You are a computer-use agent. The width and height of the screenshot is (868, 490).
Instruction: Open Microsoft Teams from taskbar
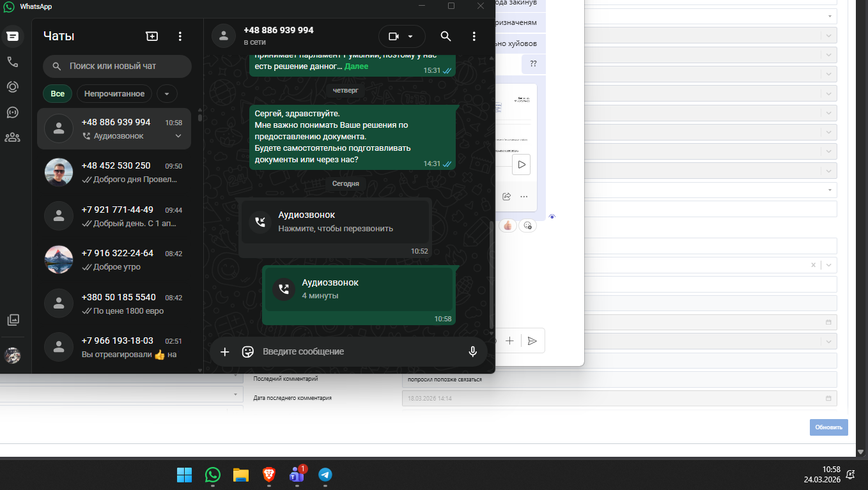pyautogui.click(x=297, y=475)
